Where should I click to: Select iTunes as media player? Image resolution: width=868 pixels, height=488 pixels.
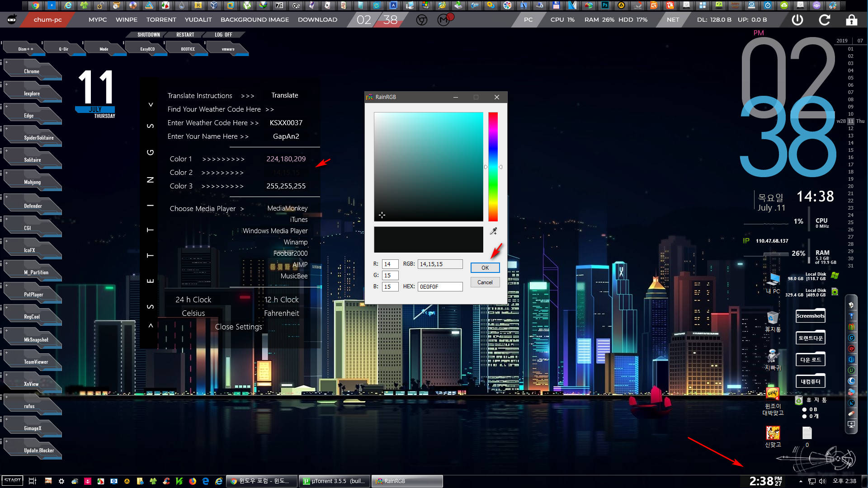click(299, 220)
